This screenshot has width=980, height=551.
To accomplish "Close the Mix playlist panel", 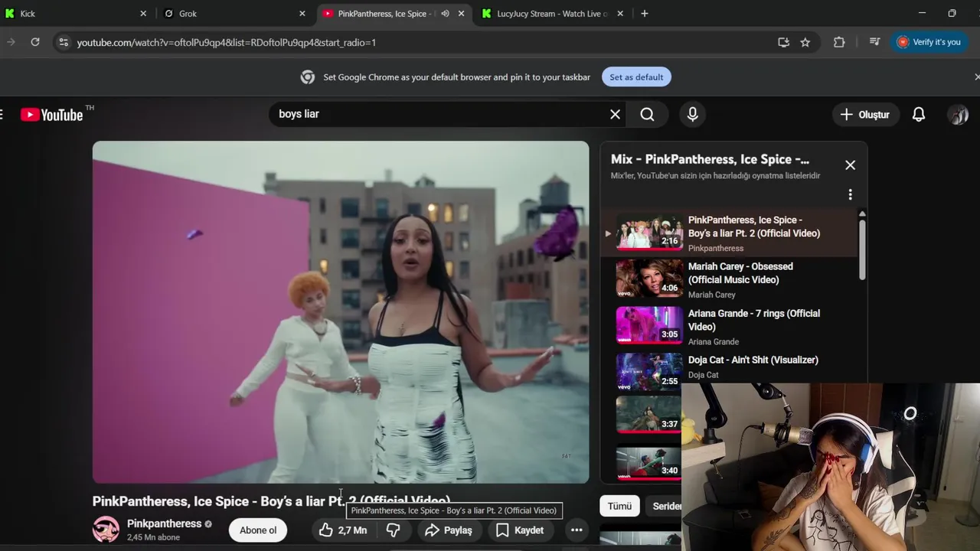I will click(850, 165).
